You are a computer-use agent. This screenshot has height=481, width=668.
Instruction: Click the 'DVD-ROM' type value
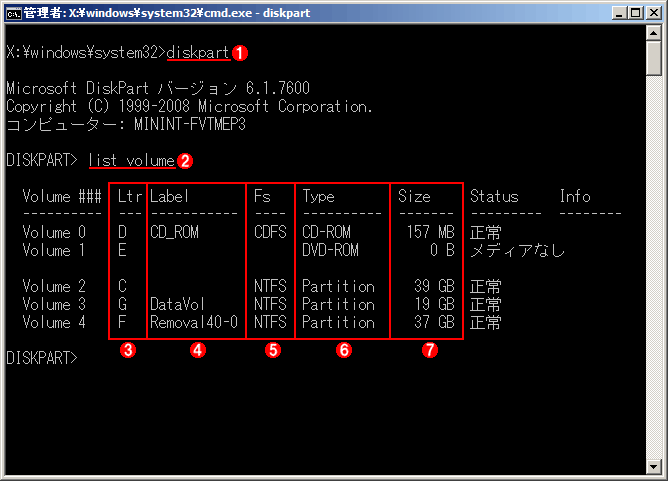click(330, 250)
